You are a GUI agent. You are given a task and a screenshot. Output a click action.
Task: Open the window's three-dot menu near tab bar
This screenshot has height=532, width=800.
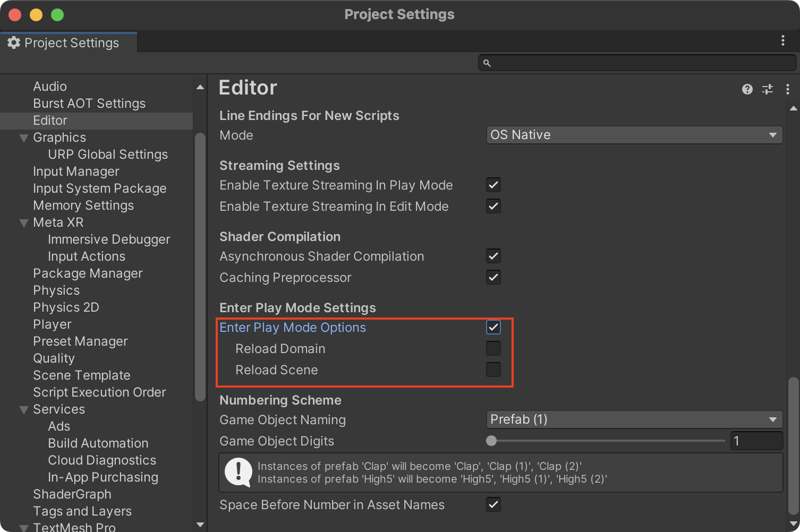782,40
